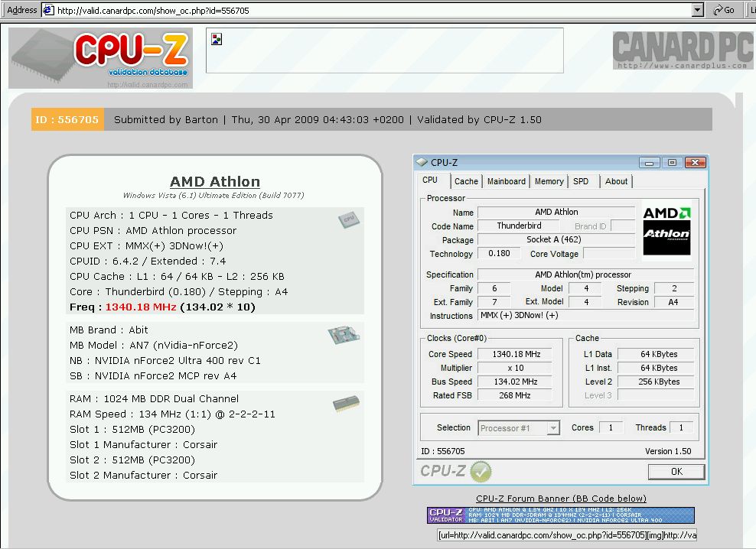
Task: Click the MB Model : AN7 line
Action: [x=153, y=345]
